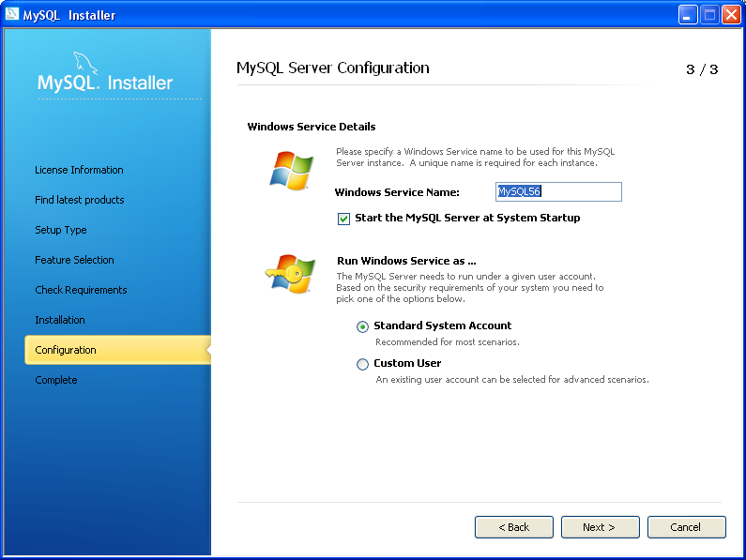
Task: Click the MySQL dolphin logo in sidebar
Action: (x=85, y=63)
